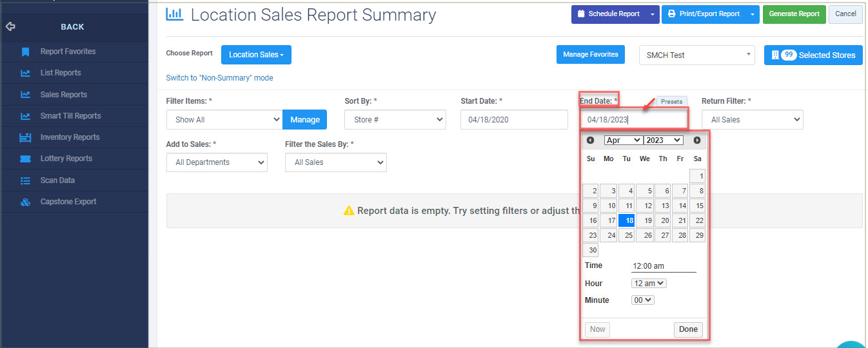Open the calendar month dropdown
Viewport: 868px width, 348px height.
click(x=623, y=140)
